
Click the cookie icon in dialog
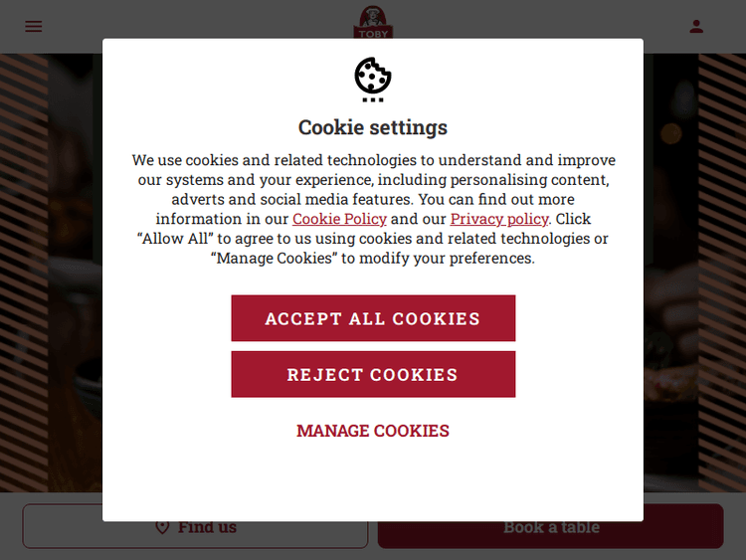(x=373, y=79)
